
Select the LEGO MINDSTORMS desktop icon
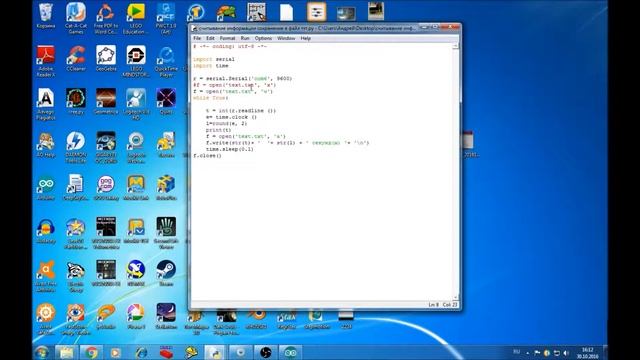[136, 61]
